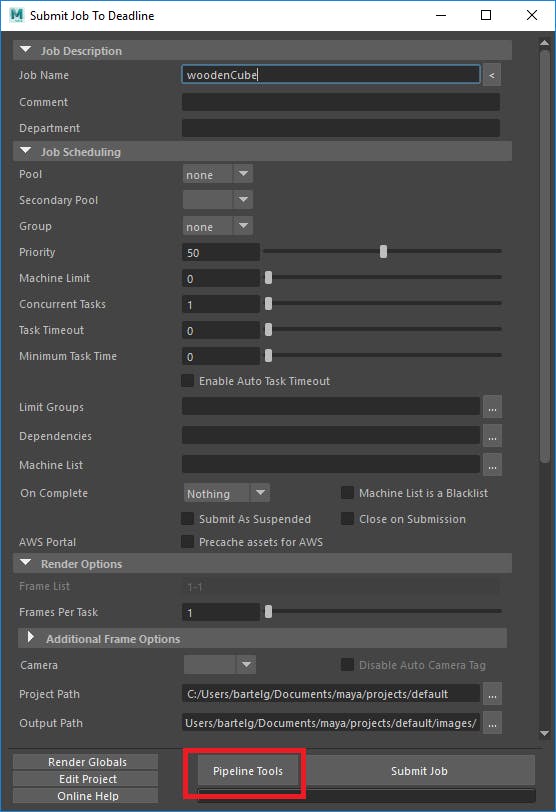
Task: Browse for Project Path with '...' button
Action: (492, 694)
